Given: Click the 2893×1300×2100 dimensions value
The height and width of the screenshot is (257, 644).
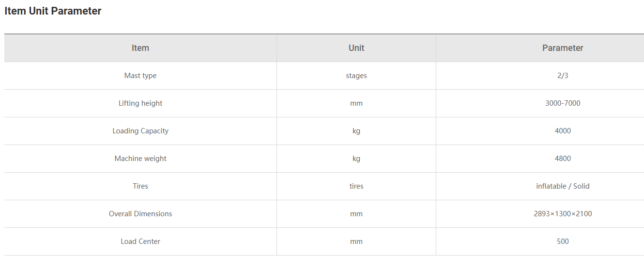Looking at the screenshot, I should 563,214.
